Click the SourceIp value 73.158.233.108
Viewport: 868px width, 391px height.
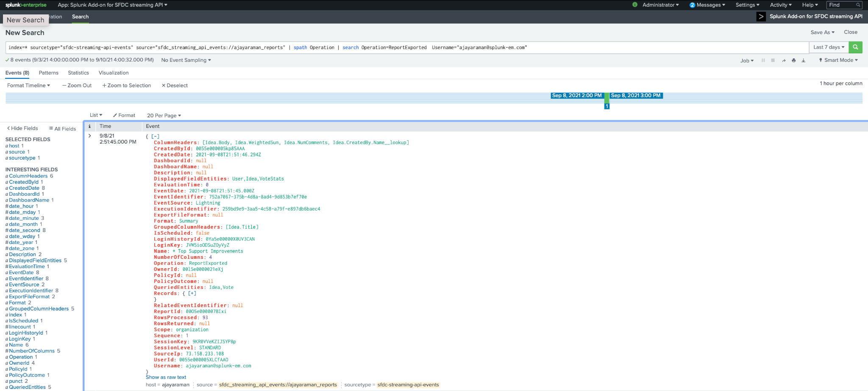(x=205, y=354)
